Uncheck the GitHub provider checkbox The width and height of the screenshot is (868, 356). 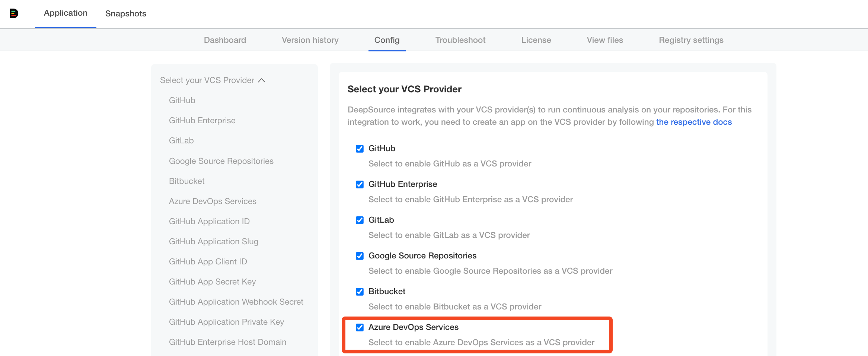(360, 149)
